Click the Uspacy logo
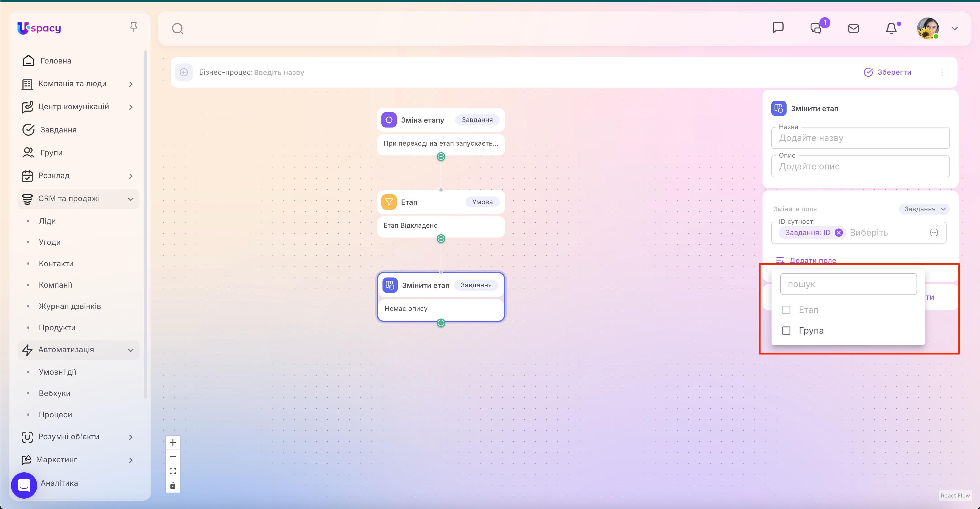Image resolution: width=980 pixels, height=509 pixels. (x=39, y=28)
